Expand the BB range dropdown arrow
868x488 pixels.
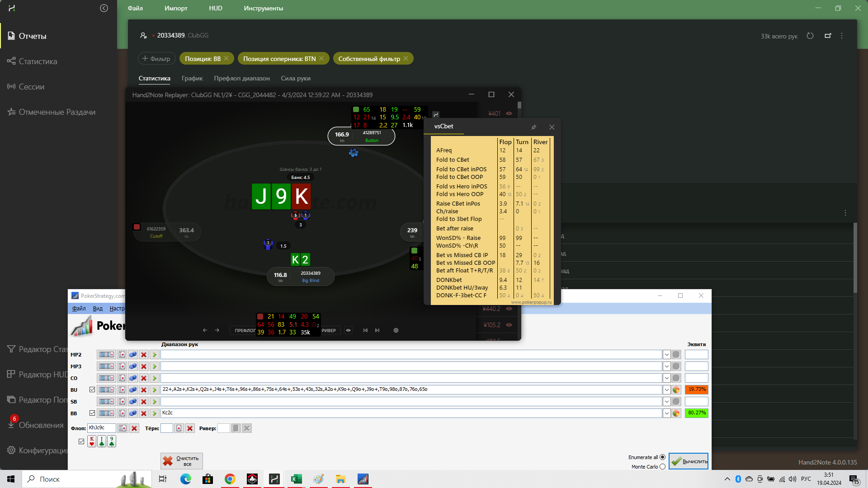click(x=666, y=413)
